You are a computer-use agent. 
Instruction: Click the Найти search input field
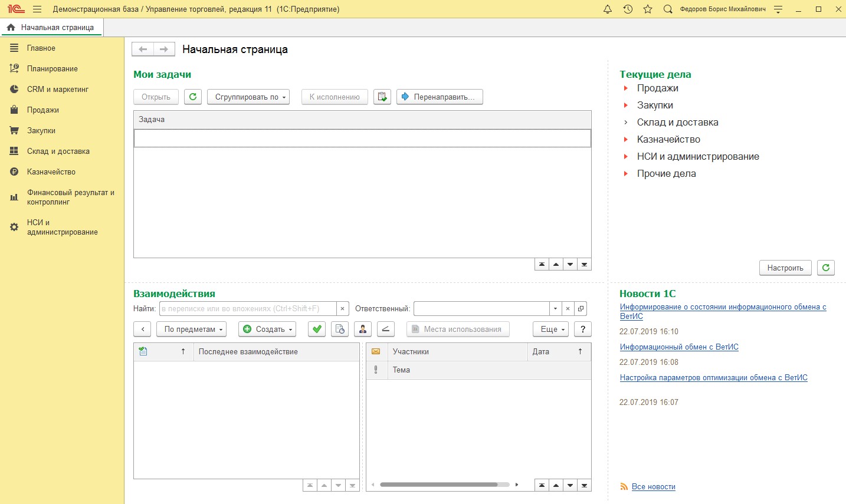click(248, 309)
